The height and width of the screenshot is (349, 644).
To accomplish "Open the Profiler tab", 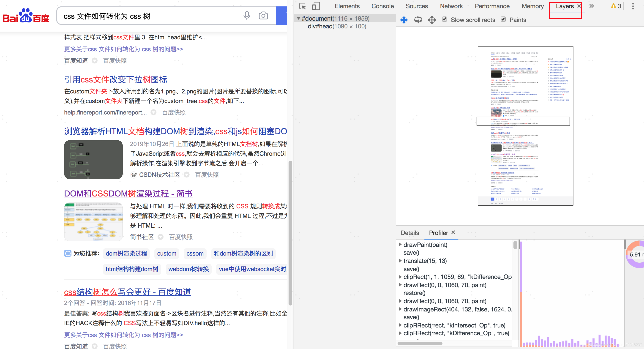I will pos(438,233).
